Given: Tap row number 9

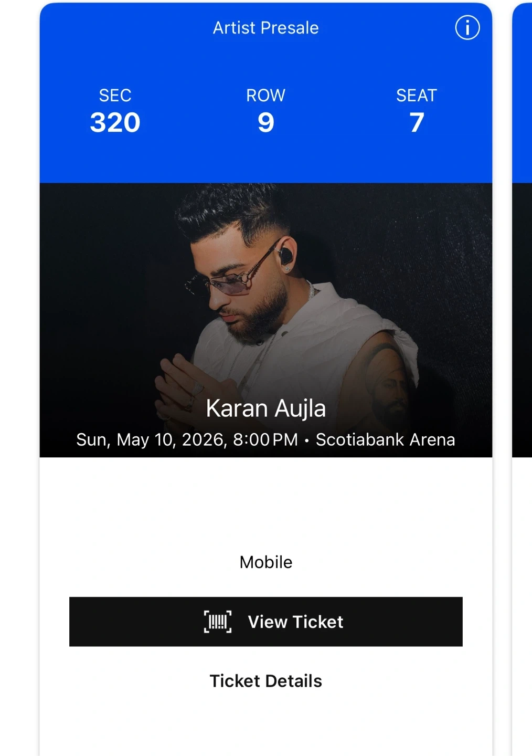Looking at the screenshot, I should pos(265,123).
